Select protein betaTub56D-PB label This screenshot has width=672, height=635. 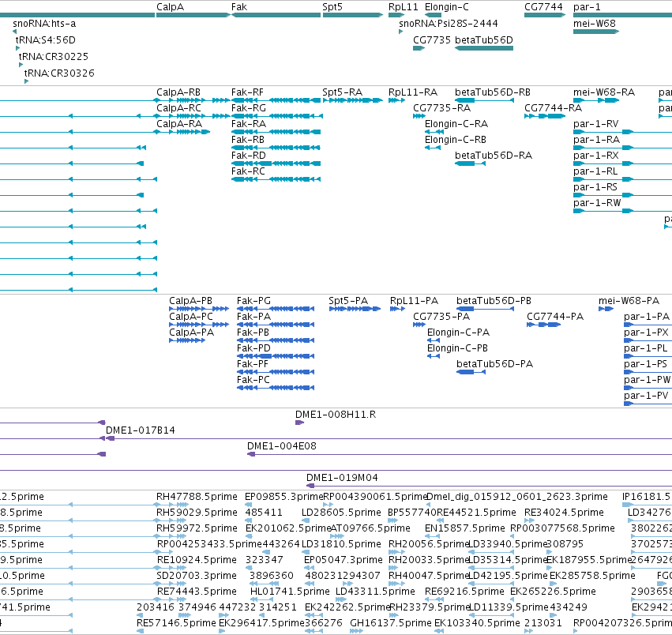pyautogui.click(x=494, y=301)
